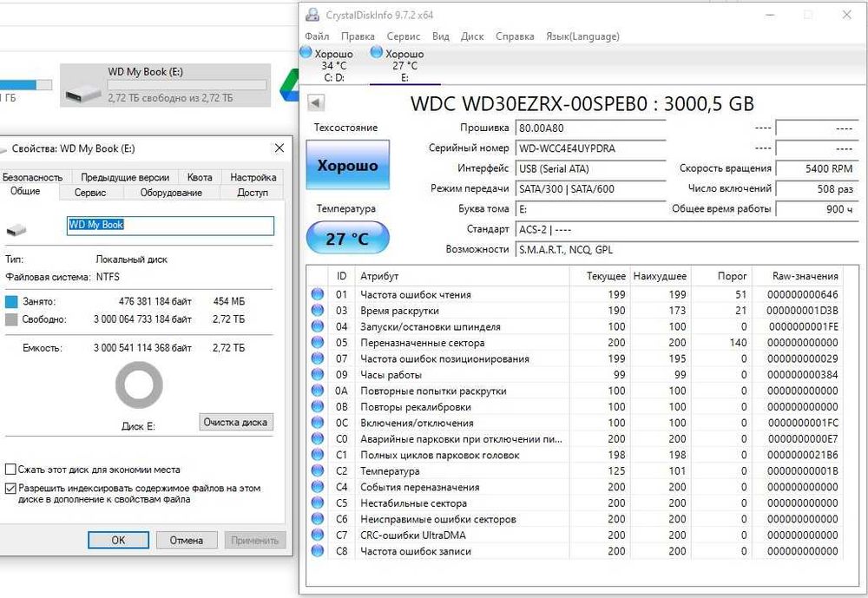Close the Properties dialog
Screen dimensions: 868x598
(x=279, y=148)
